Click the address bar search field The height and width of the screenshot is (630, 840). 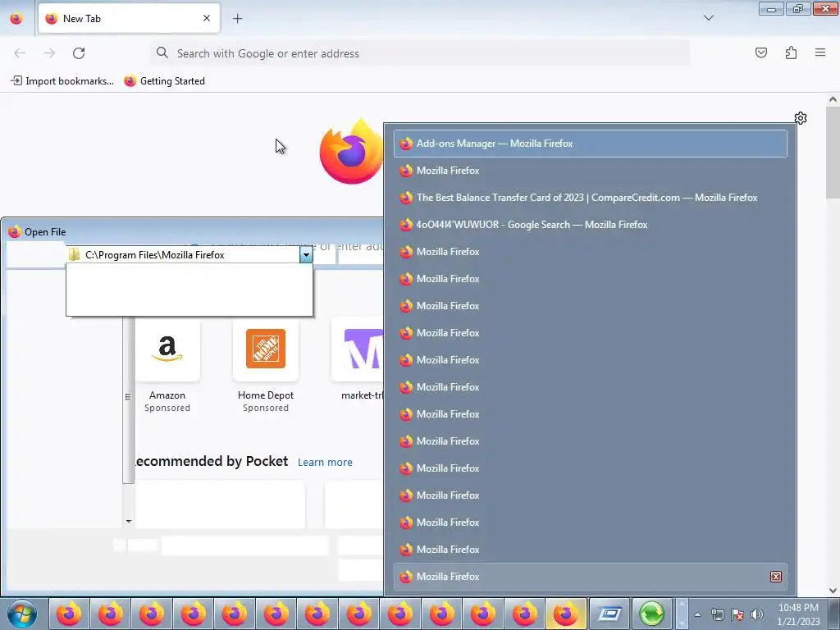(x=421, y=53)
